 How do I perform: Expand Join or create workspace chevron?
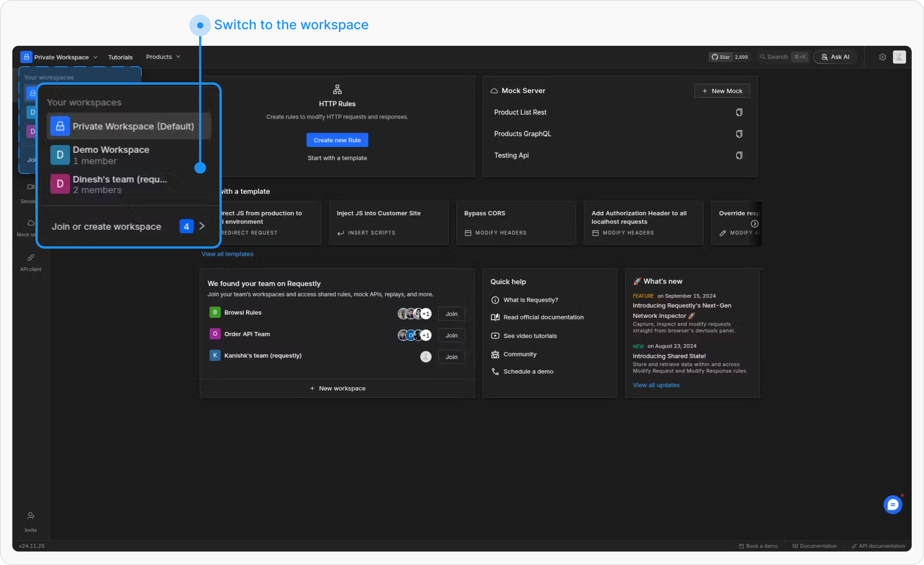coord(202,226)
